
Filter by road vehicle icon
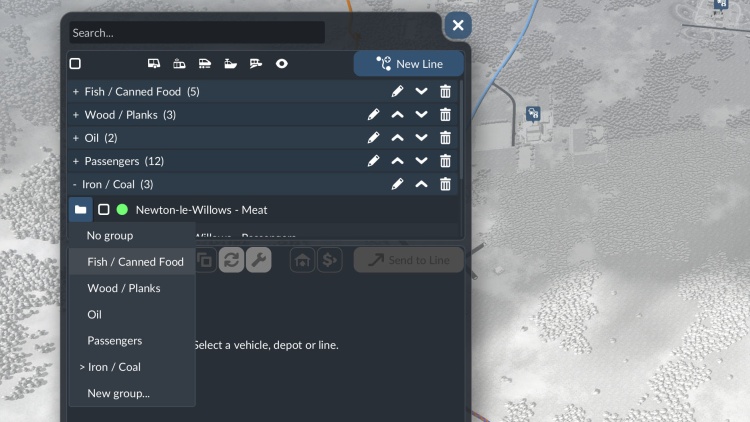[x=154, y=64]
